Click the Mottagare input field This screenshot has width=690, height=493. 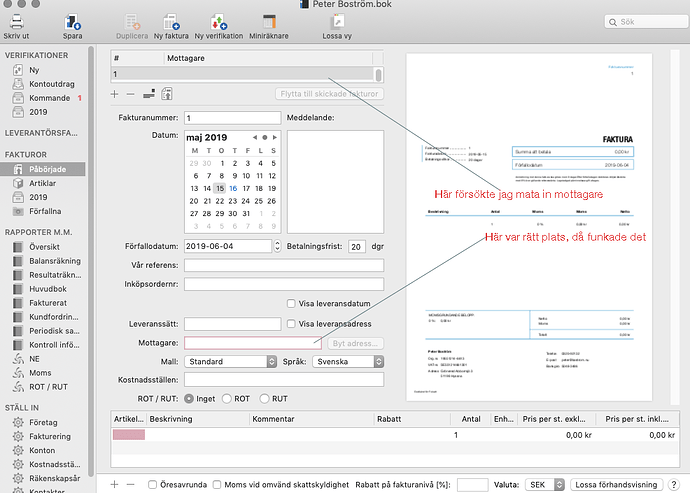point(253,343)
